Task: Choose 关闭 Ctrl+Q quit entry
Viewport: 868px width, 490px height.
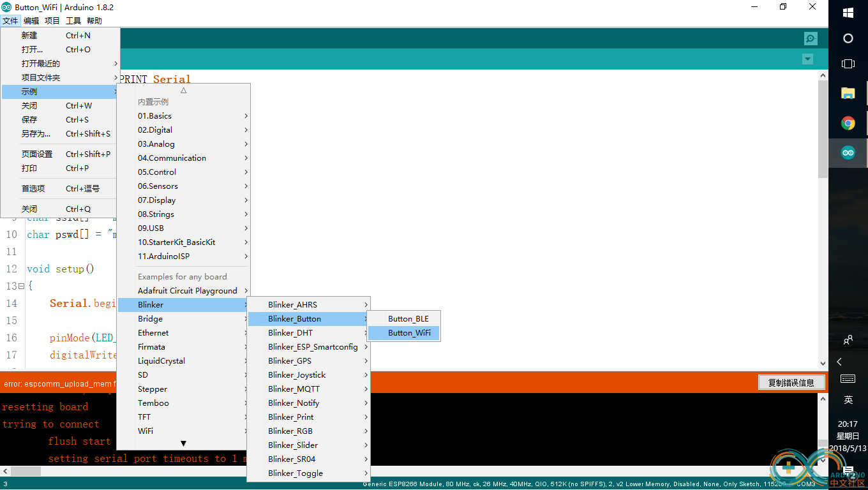Action: (x=60, y=209)
